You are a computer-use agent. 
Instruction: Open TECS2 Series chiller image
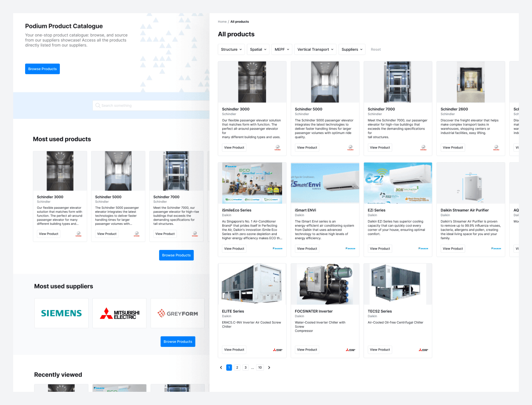[398, 284]
